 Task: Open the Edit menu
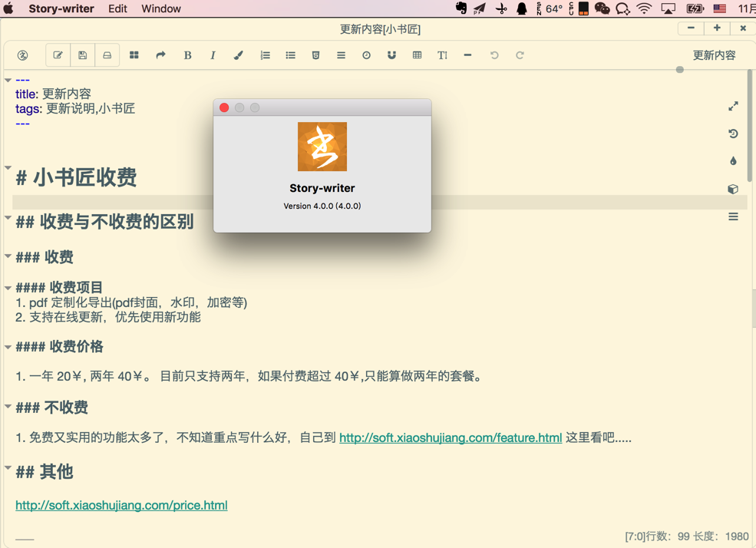[117, 8]
